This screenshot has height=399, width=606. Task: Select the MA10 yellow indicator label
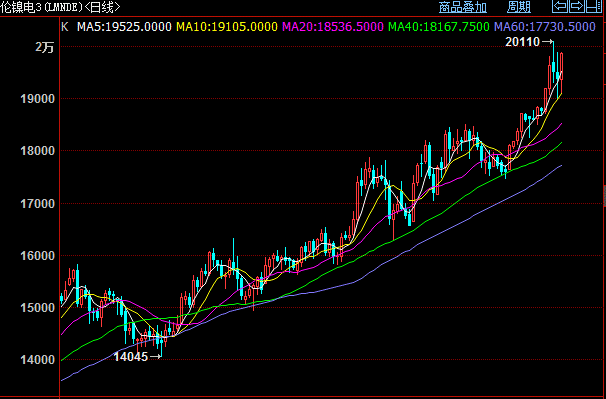[x=227, y=27]
